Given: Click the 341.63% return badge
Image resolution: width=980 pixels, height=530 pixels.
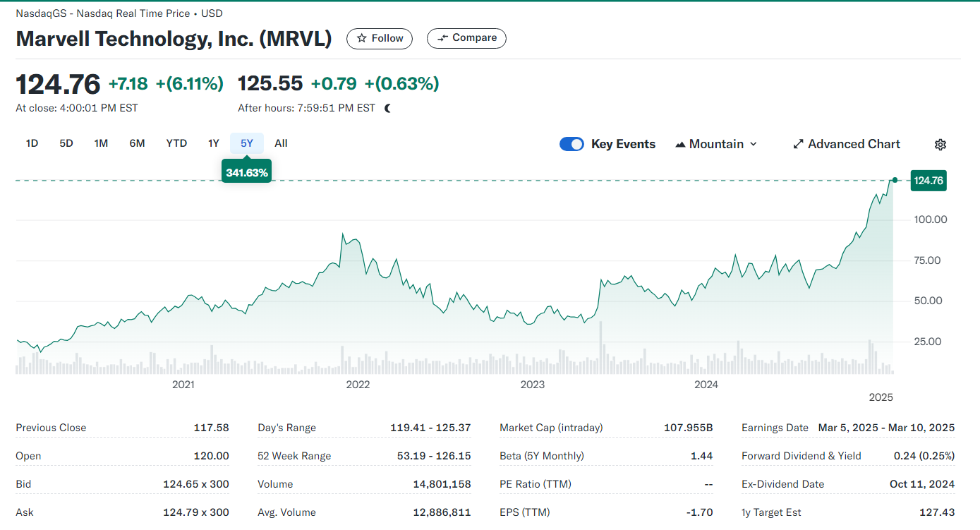Looking at the screenshot, I should [247, 172].
